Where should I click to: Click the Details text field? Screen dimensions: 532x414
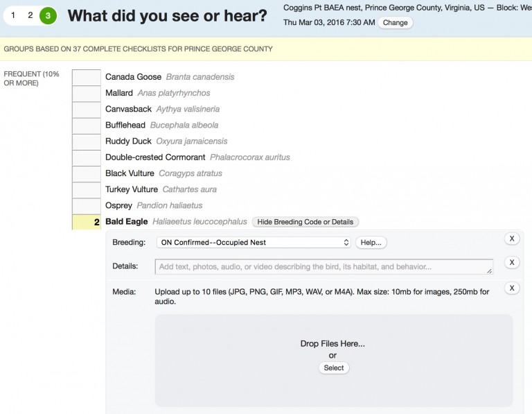323,266
